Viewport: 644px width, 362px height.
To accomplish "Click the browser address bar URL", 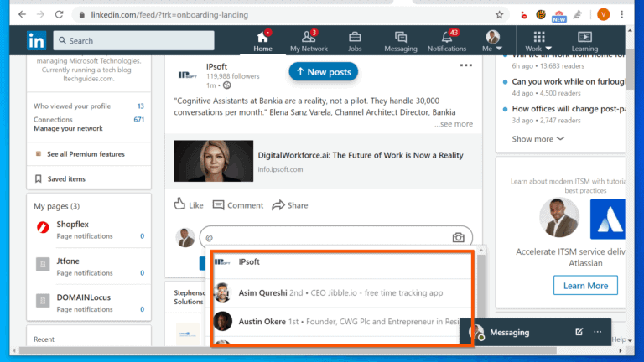I will 169,15.
